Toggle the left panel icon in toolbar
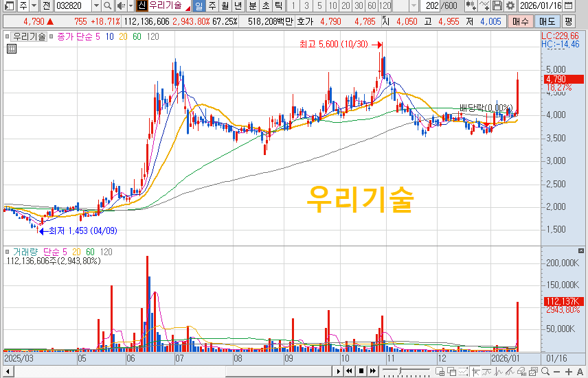 tap(8, 5)
